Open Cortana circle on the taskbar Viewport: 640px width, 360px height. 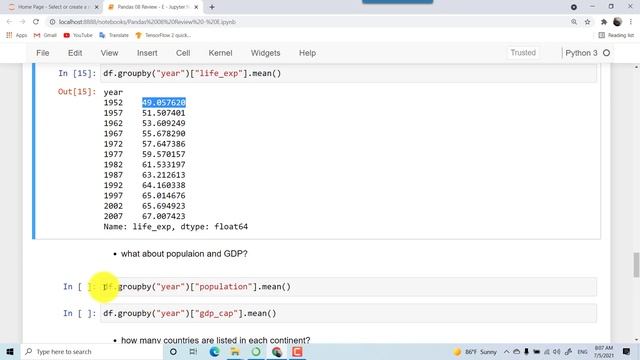tap(173, 351)
